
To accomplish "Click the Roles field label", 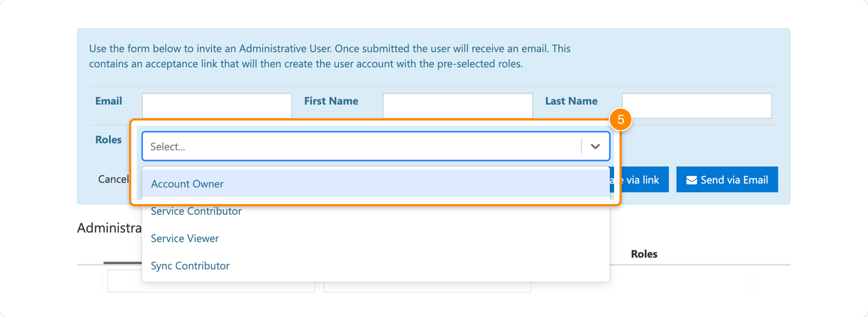I will click(x=108, y=140).
